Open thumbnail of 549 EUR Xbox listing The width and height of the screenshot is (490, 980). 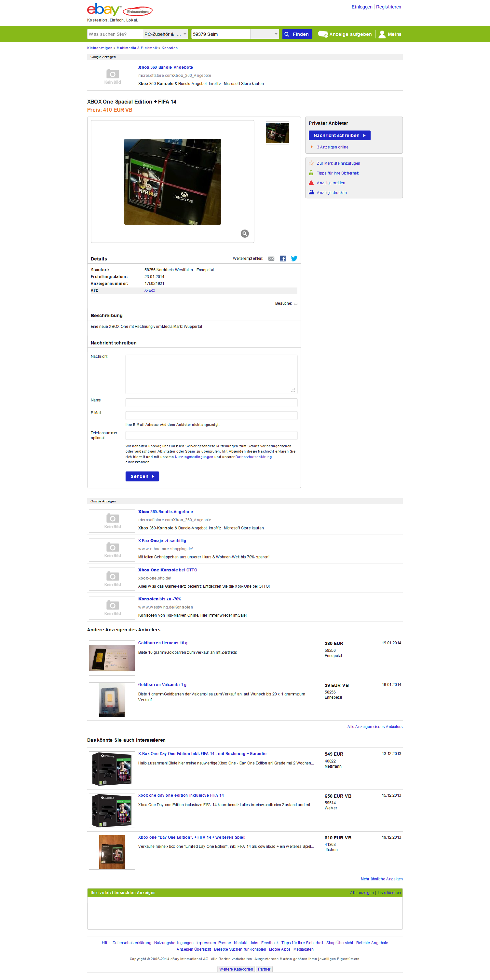click(x=112, y=769)
